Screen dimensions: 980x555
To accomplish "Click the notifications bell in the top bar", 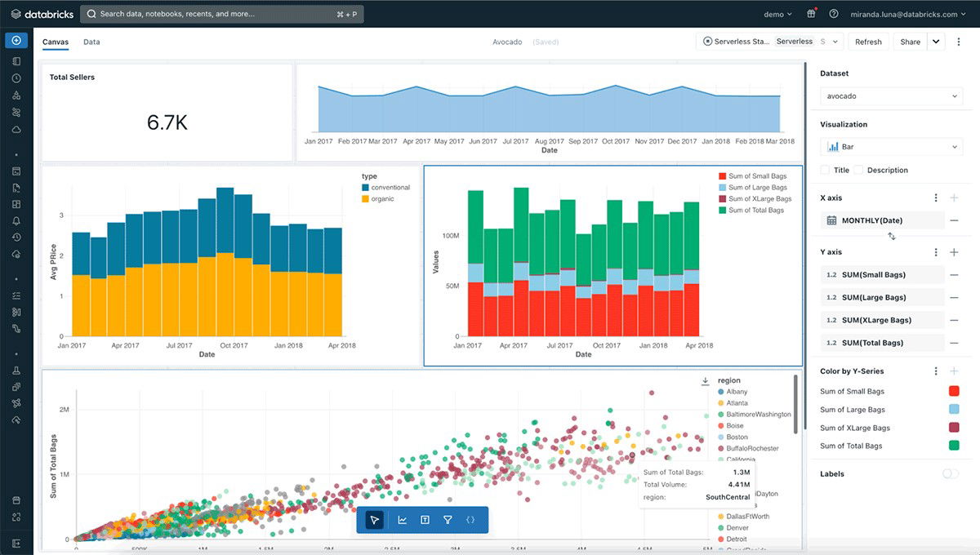I will [809, 14].
